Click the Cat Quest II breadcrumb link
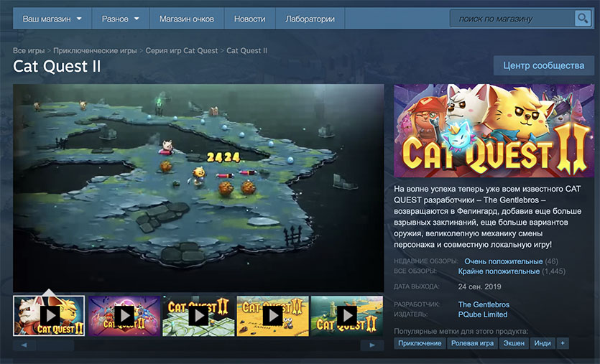Image resolution: width=600 pixels, height=364 pixels. (x=246, y=50)
